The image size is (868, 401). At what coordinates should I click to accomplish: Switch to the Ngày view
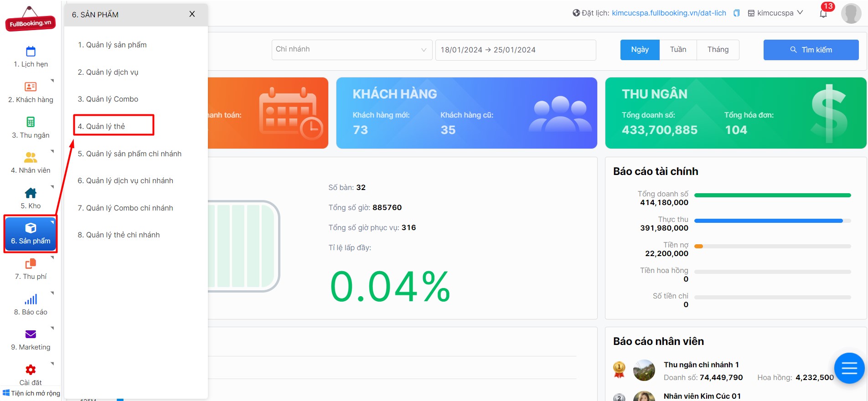[640, 50]
